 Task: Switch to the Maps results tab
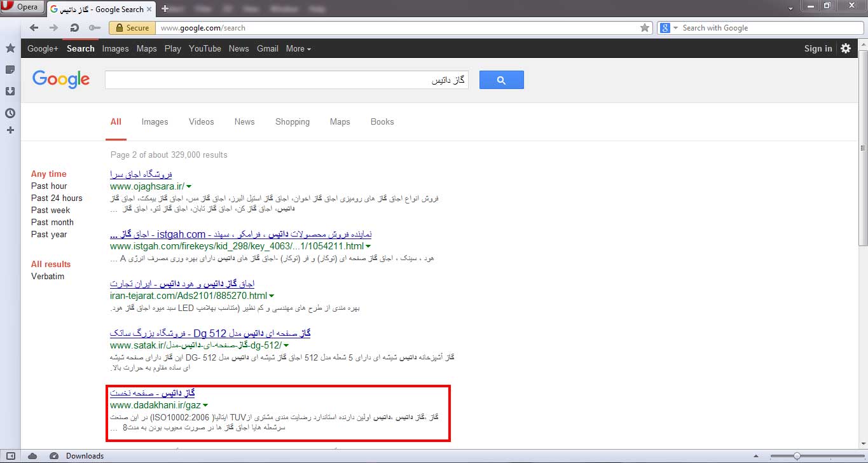340,122
